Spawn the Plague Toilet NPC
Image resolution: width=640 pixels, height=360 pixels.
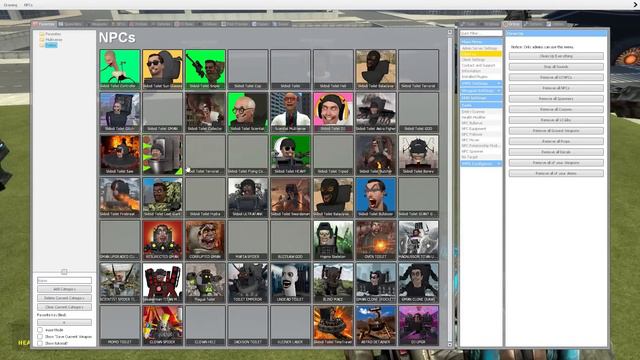click(205, 282)
